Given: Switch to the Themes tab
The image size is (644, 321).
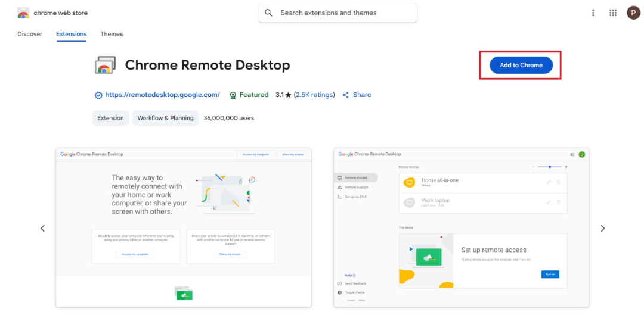Looking at the screenshot, I should pos(112,34).
